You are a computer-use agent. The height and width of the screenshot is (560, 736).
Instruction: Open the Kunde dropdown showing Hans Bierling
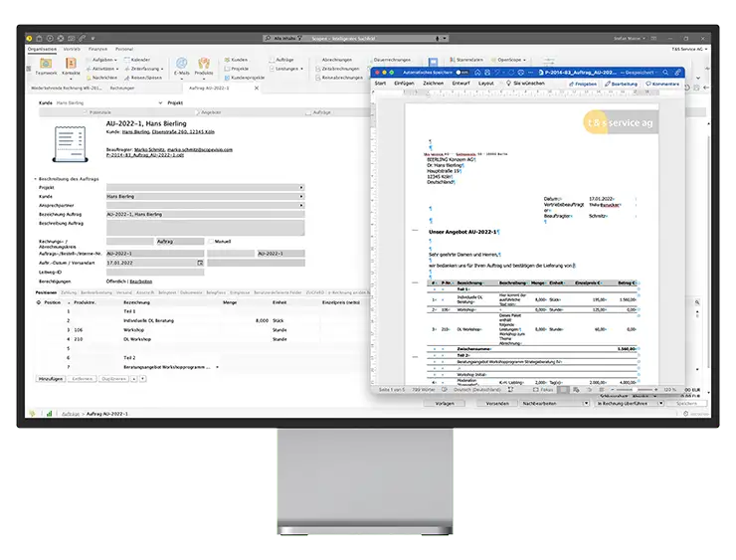(x=301, y=196)
